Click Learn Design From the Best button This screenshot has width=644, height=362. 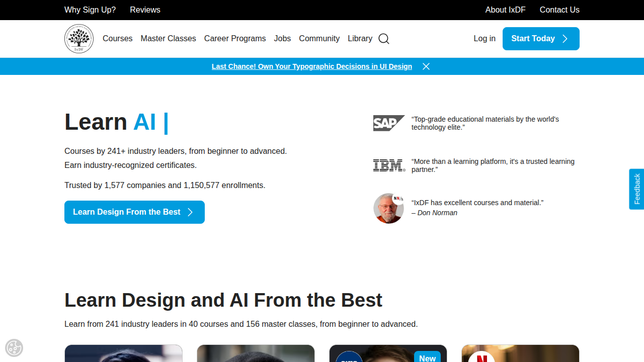tap(134, 212)
